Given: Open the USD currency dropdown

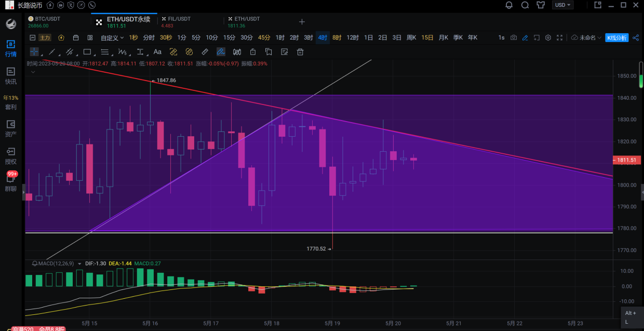Looking at the screenshot, I should (563, 5).
